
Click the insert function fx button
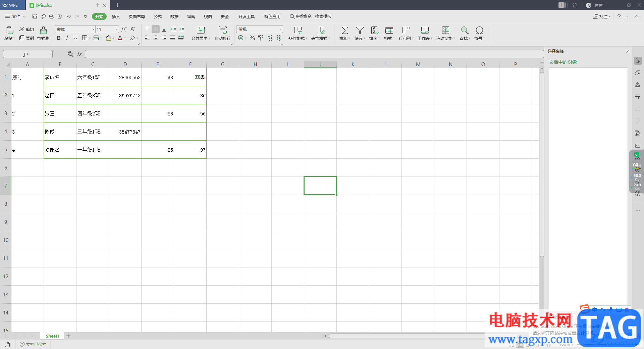pos(80,54)
